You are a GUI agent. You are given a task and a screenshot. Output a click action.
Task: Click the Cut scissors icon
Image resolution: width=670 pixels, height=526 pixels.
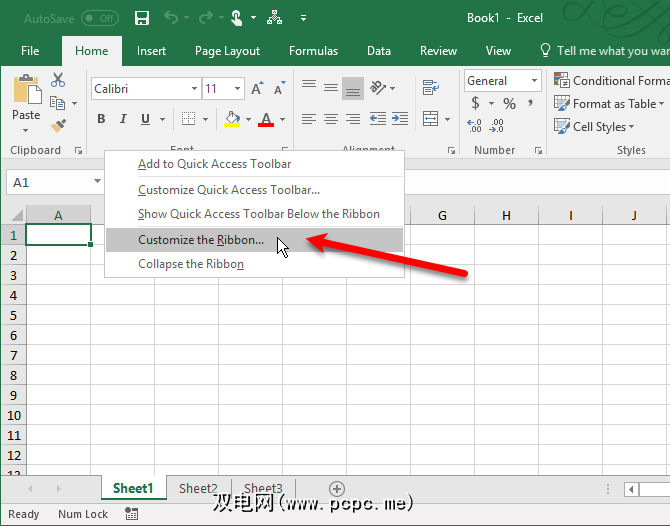(x=58, y=81)
